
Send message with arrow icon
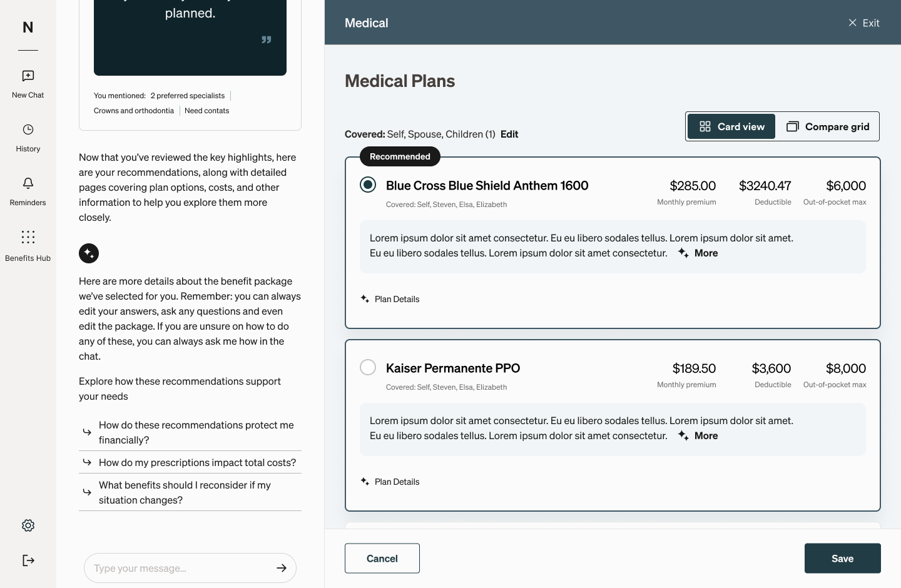click(282, 568)
